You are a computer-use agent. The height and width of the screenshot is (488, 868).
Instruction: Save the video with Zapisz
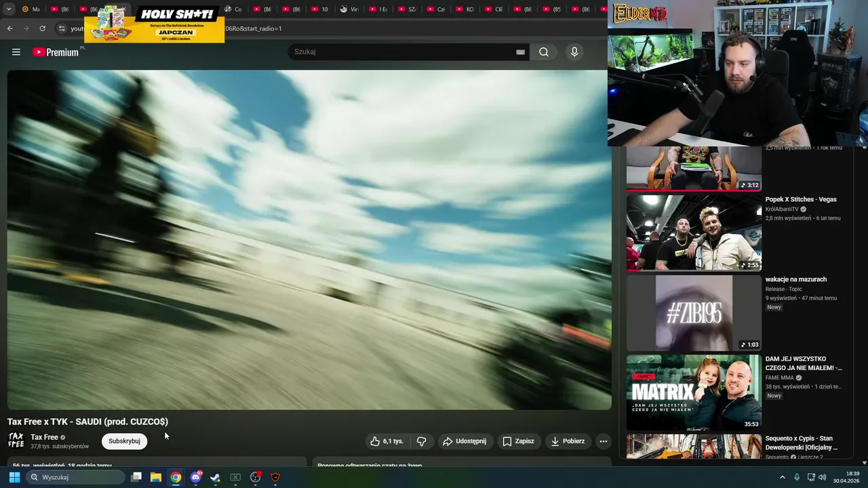pyautogui.click(x=518, y=441)
